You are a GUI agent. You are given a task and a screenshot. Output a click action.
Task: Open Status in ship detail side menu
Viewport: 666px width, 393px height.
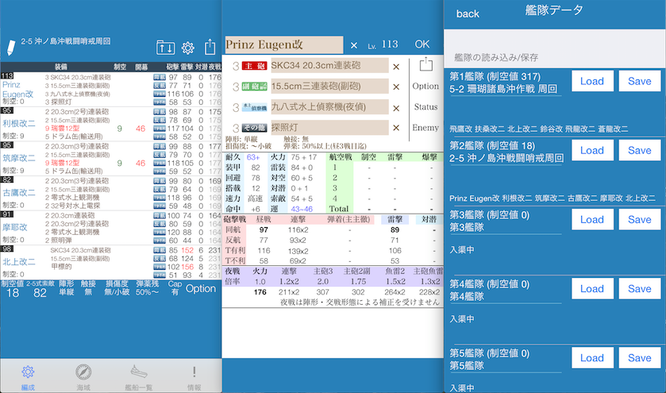pos(426,107)
